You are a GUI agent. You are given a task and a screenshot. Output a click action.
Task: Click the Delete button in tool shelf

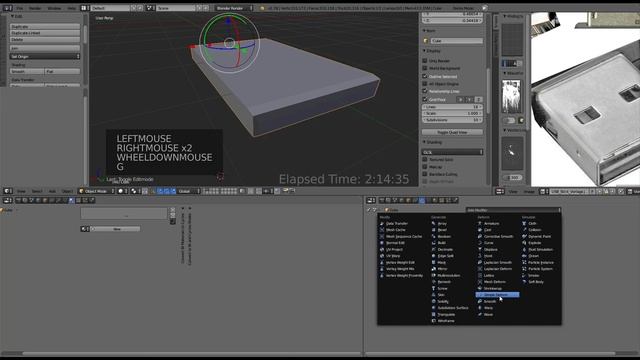(45, 40)
